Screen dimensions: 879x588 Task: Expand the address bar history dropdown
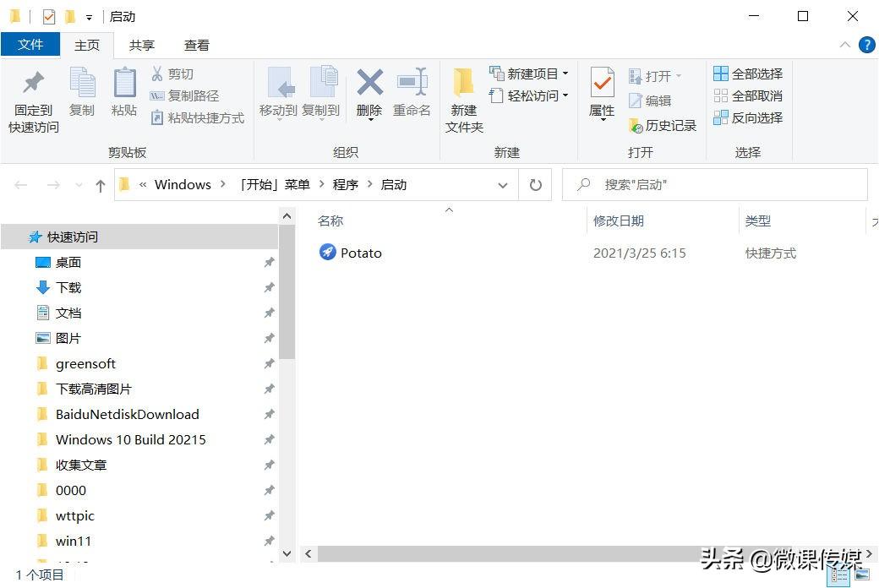[x=503, y=185]
